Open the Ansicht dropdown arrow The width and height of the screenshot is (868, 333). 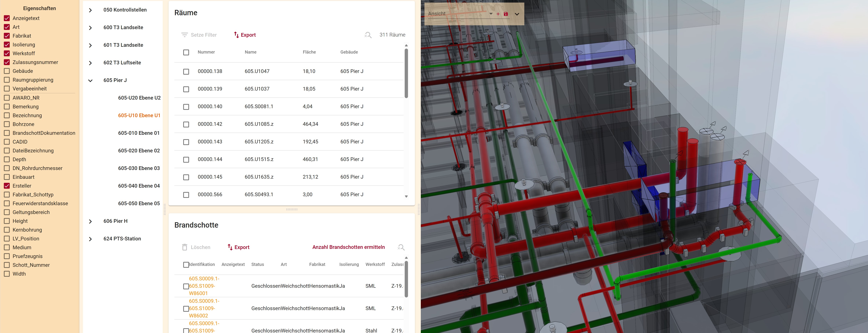point(491,14)
